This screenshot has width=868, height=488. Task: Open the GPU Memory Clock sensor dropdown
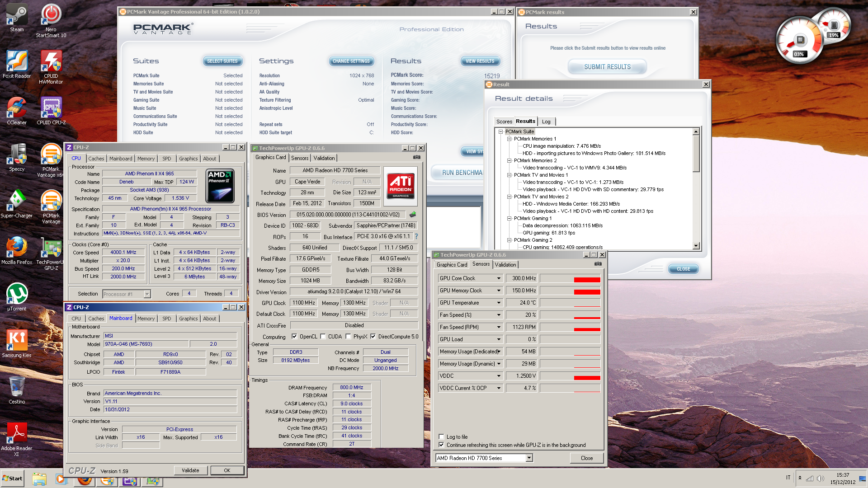coord(499,291)
